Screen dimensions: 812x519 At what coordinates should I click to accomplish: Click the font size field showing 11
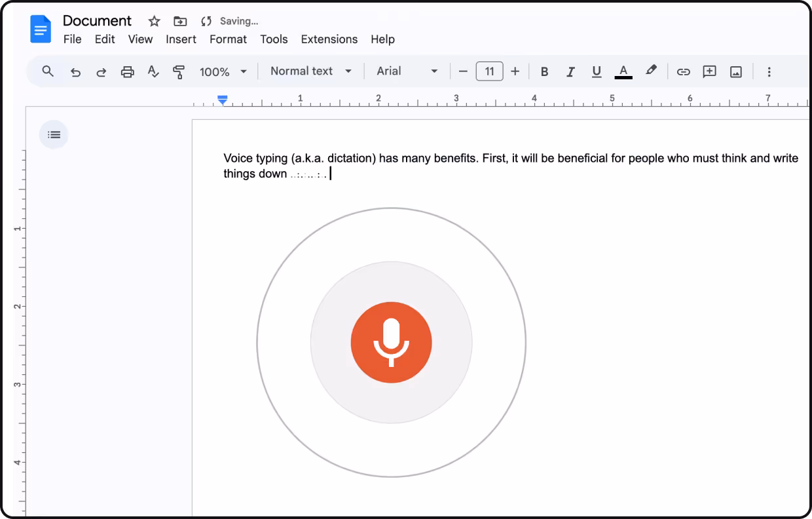point(489,71)
